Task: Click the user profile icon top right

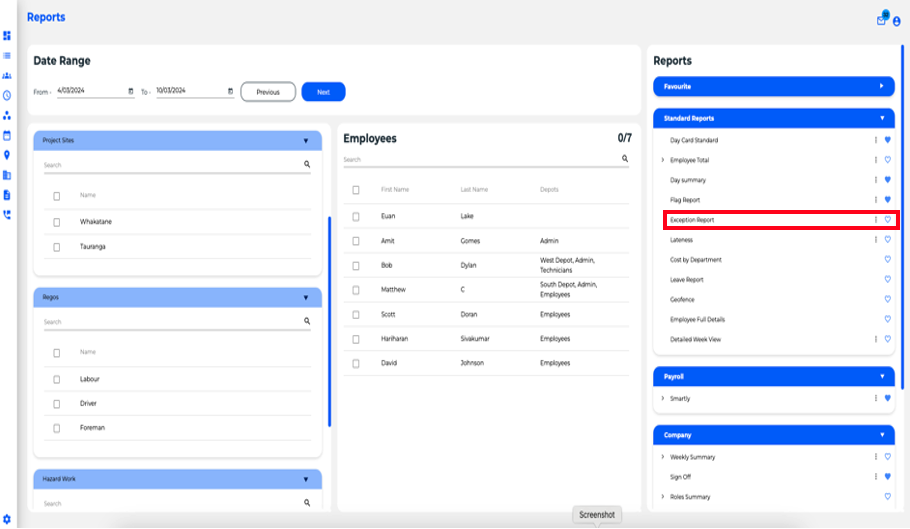Action: click(896, 21)
